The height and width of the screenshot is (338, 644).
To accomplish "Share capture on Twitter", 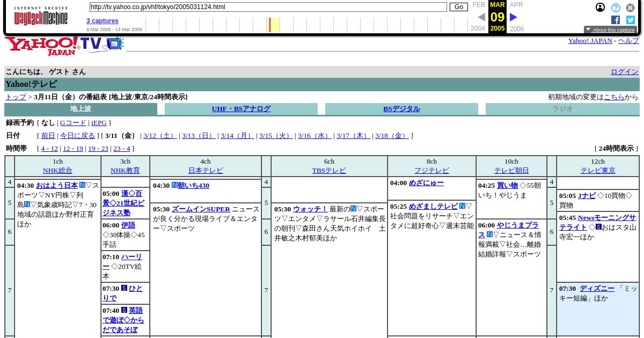I will tap(631, 20).
